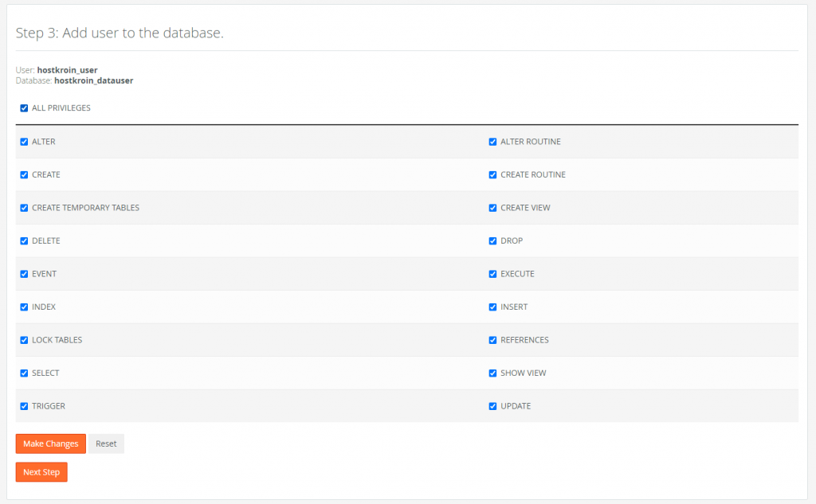Click the Reset button
Screen dimensions: 816x504
pyautogui.click(x=106, y=443)
